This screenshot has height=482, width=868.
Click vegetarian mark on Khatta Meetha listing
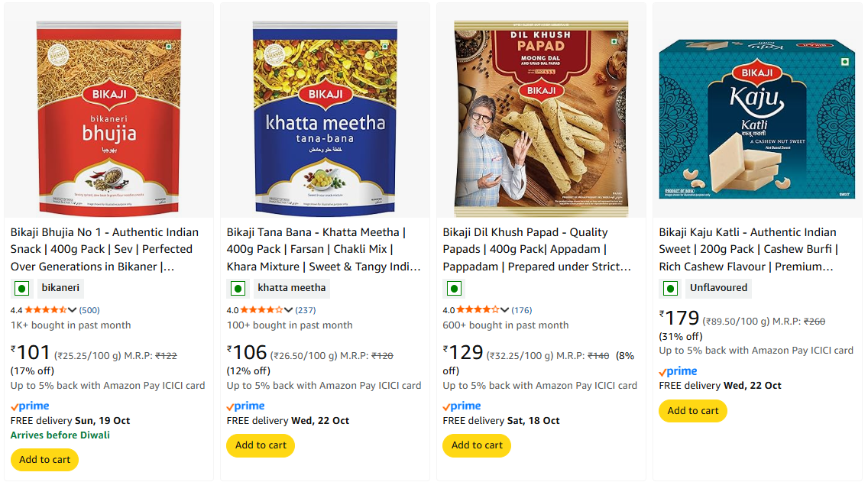coord(238,289)
